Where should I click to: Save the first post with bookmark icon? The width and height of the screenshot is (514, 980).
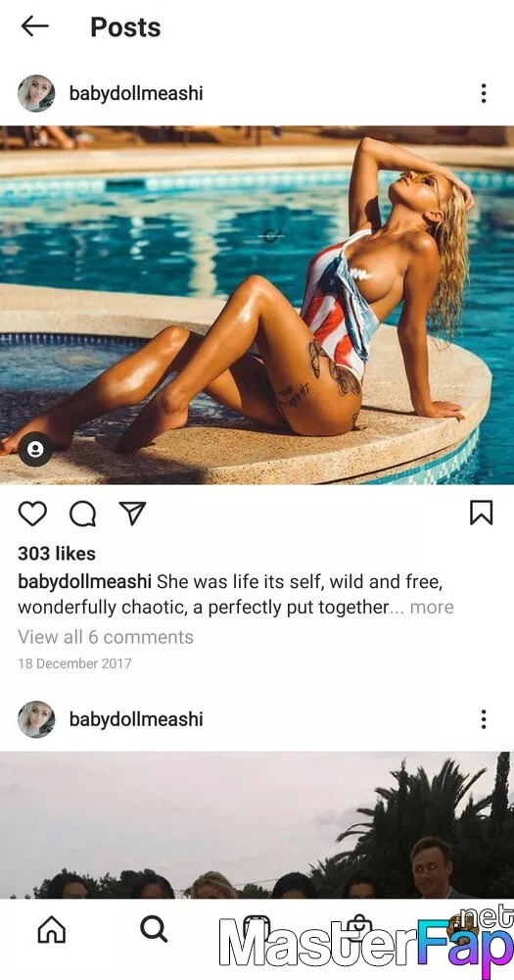[x=481, y=513]
